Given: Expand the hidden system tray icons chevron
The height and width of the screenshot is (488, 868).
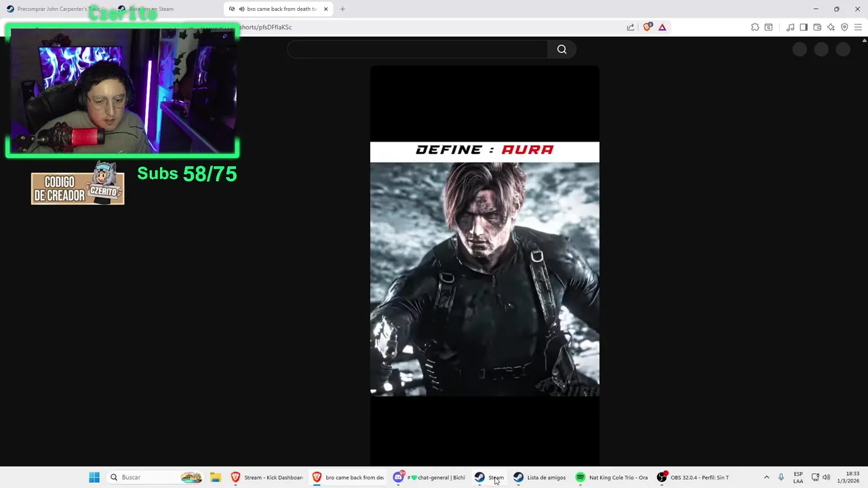Looking at the screenshot, I should (x=766, y=477).
